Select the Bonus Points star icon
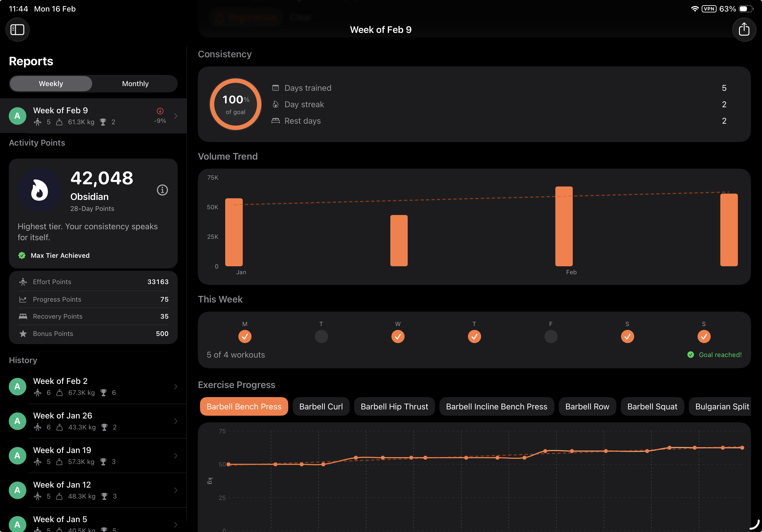 click(x=23, y=333)
